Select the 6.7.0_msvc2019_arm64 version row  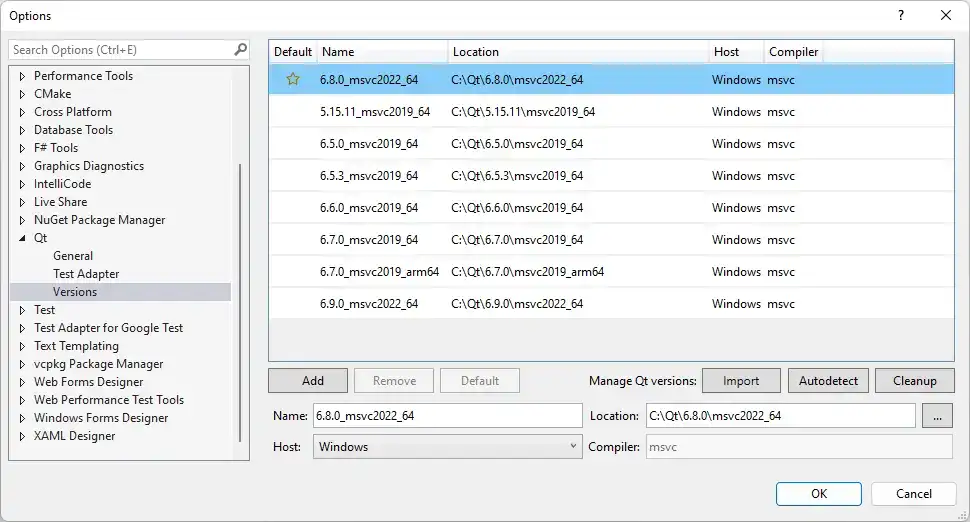point(379,272)
